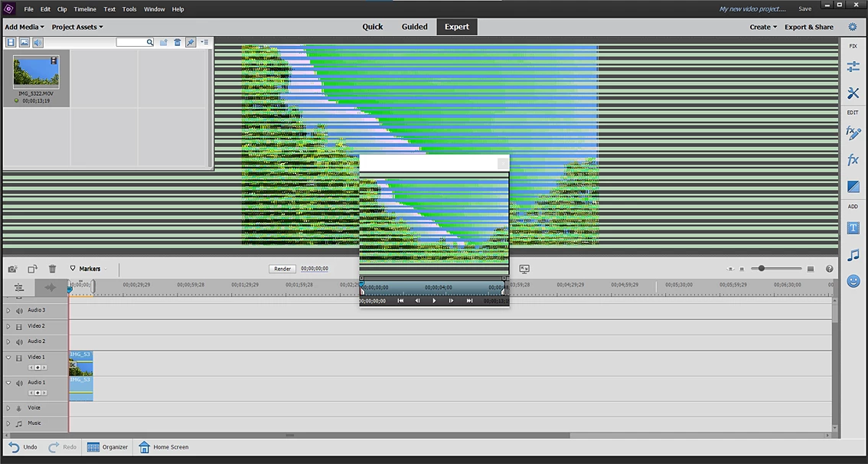
Task: Open the Help menu
Action: click(178, 9)
